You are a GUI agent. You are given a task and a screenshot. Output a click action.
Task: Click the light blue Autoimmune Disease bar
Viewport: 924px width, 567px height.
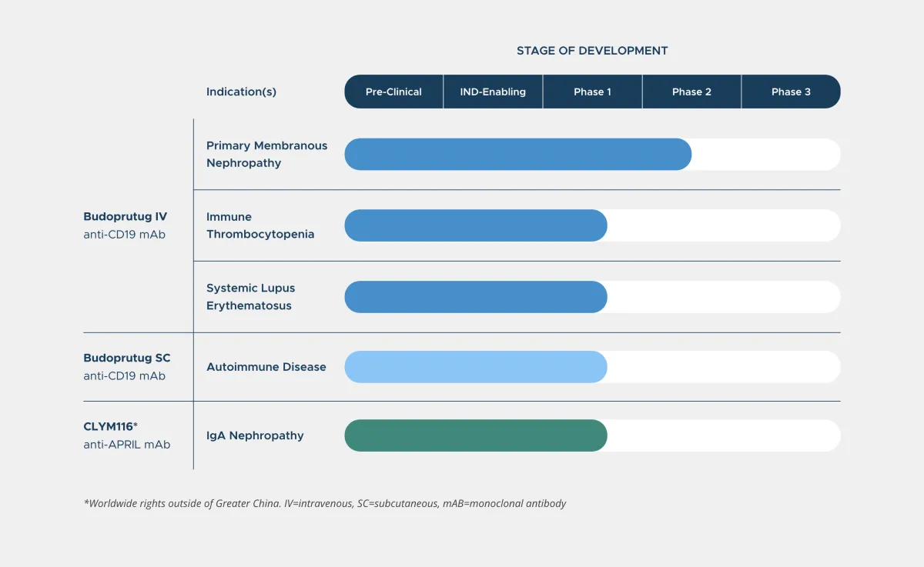pyautogui.click(x=475, y=367)
